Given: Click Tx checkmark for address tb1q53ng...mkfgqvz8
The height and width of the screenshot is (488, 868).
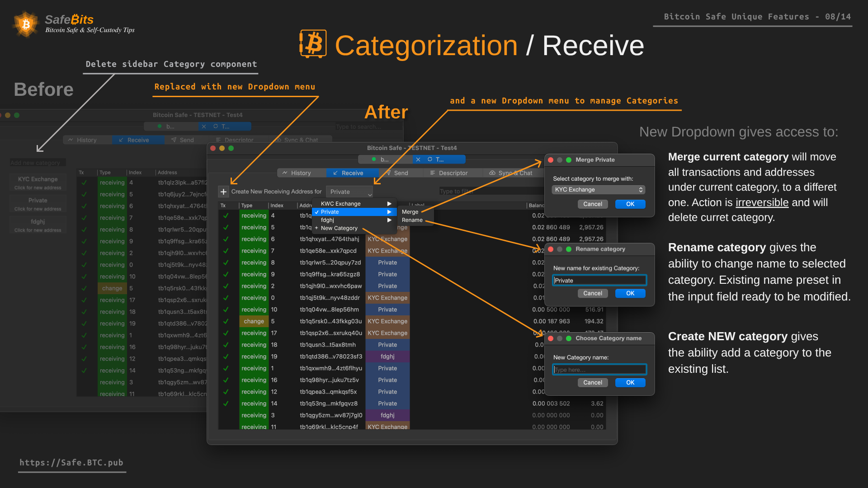Looking at the screenshot, I should pos(226,404).
